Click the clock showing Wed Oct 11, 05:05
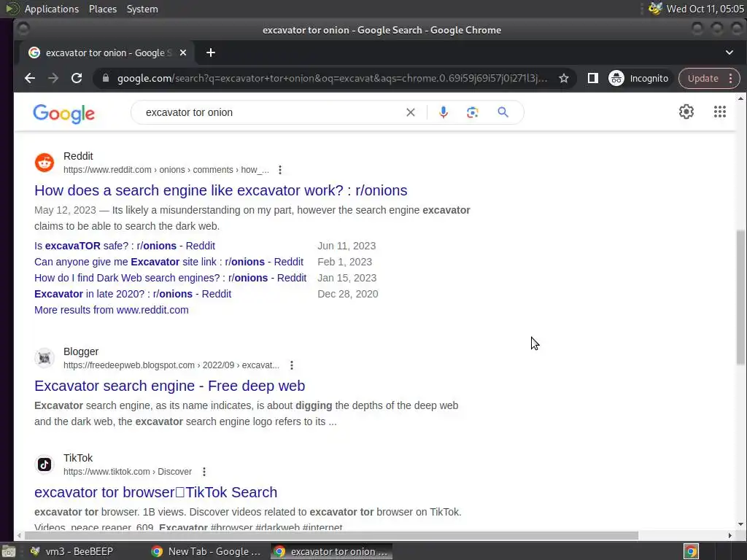 click(705, 9)
